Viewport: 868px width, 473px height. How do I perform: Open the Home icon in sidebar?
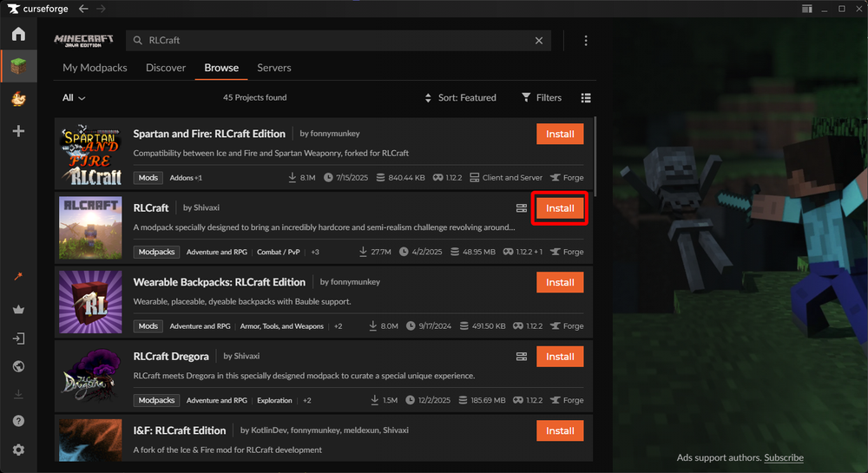coord(18,35)
